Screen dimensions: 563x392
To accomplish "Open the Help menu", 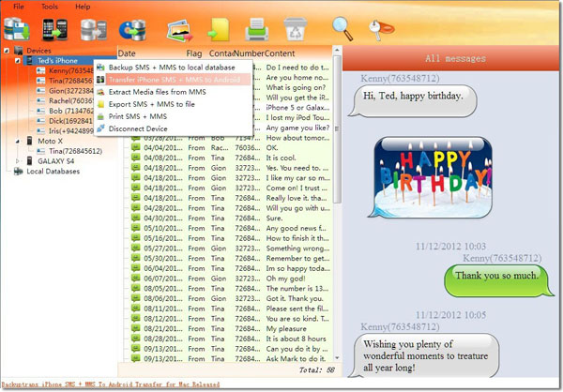I will tap(83, 7).
